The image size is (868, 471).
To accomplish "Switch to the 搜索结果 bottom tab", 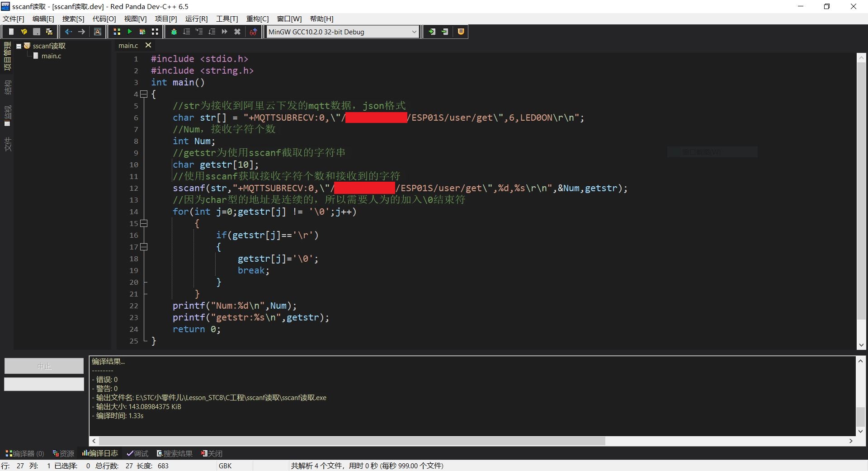I will pyautogui.click(x=175, y=453).
